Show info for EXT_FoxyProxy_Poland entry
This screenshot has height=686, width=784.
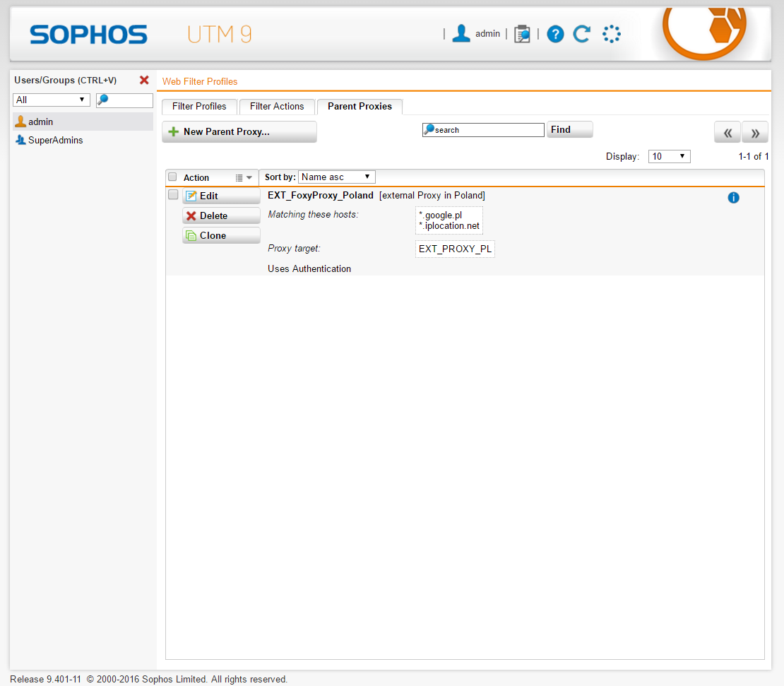733,198
